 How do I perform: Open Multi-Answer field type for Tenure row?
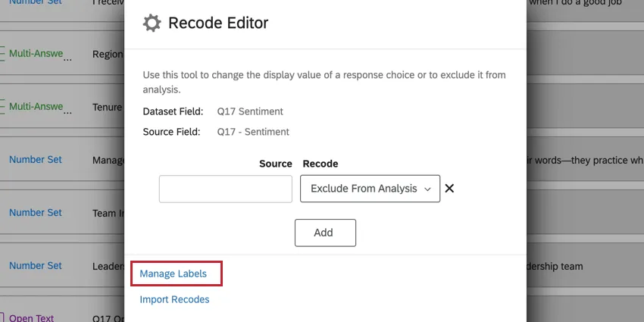(x=36, y=107)
